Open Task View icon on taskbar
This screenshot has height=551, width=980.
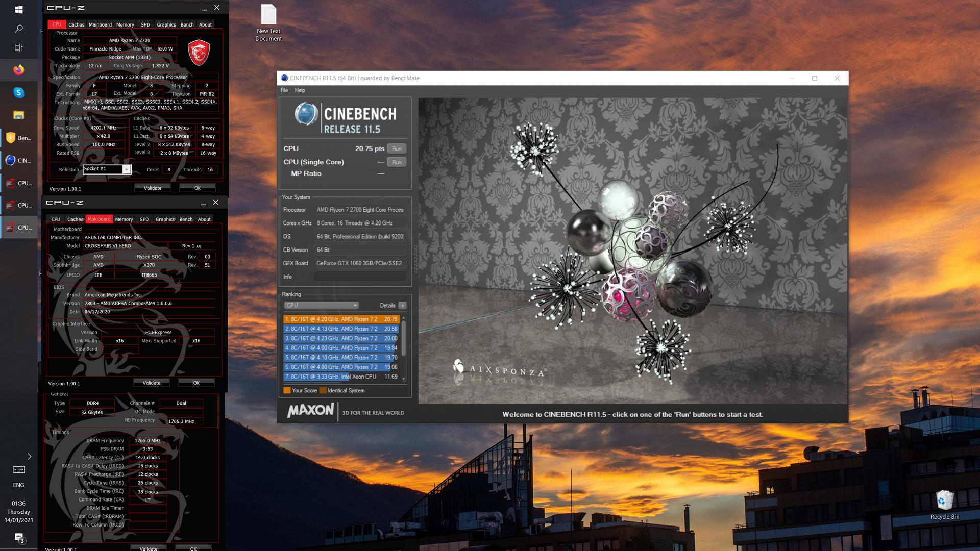coord(18,47)
